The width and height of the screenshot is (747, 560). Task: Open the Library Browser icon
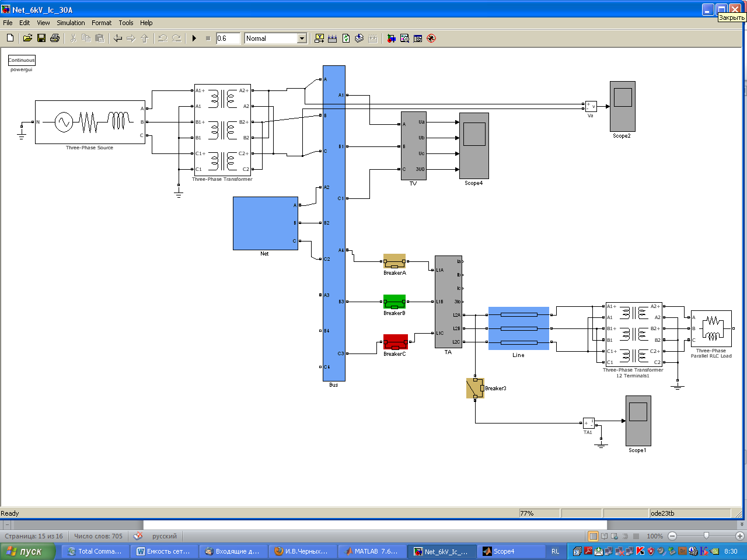[x=391, y=38]
